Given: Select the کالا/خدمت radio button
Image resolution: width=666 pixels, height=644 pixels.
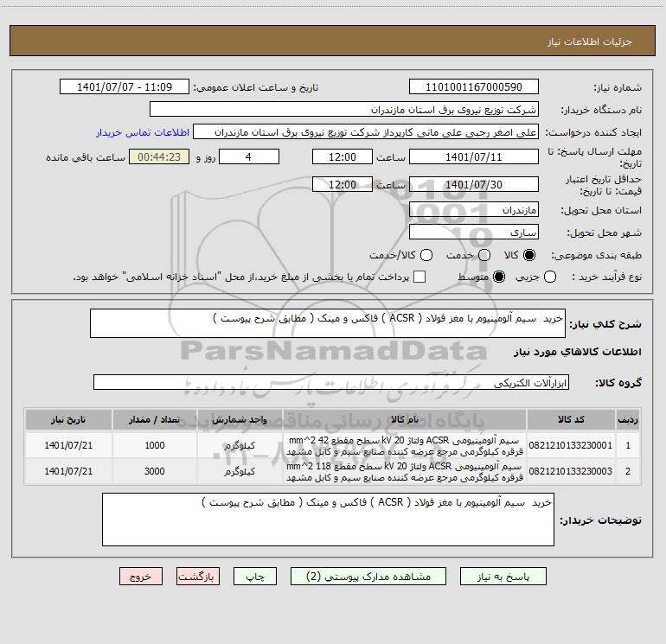Looking at the screenshot, I should (x=426, y=255).
